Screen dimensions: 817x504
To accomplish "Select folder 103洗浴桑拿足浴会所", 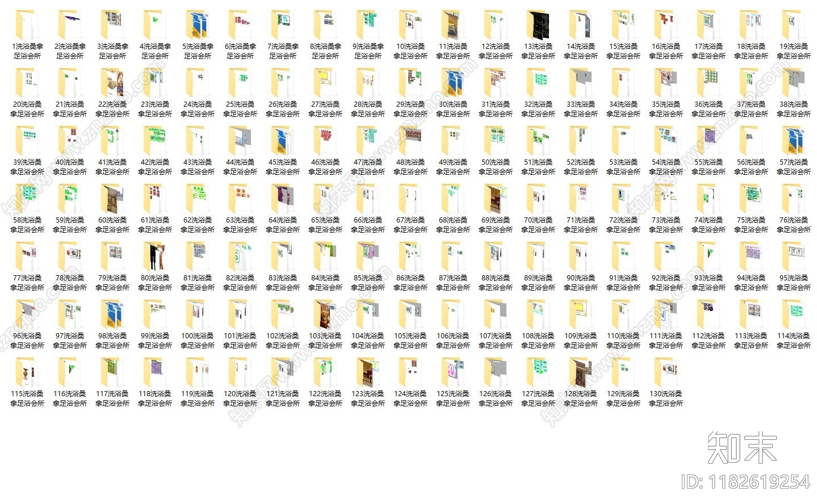I will click(325, 325).
